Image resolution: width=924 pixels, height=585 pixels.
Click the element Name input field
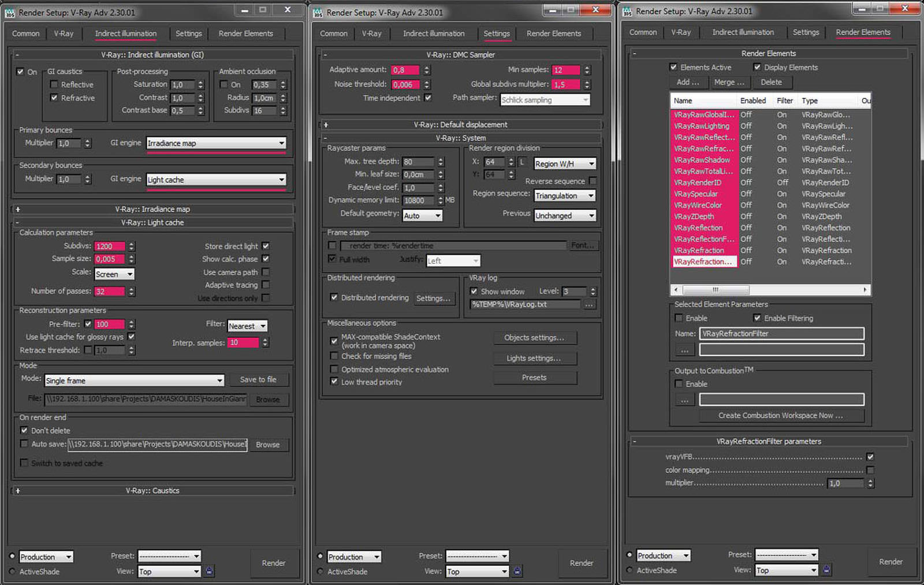[x=782, y=334]
